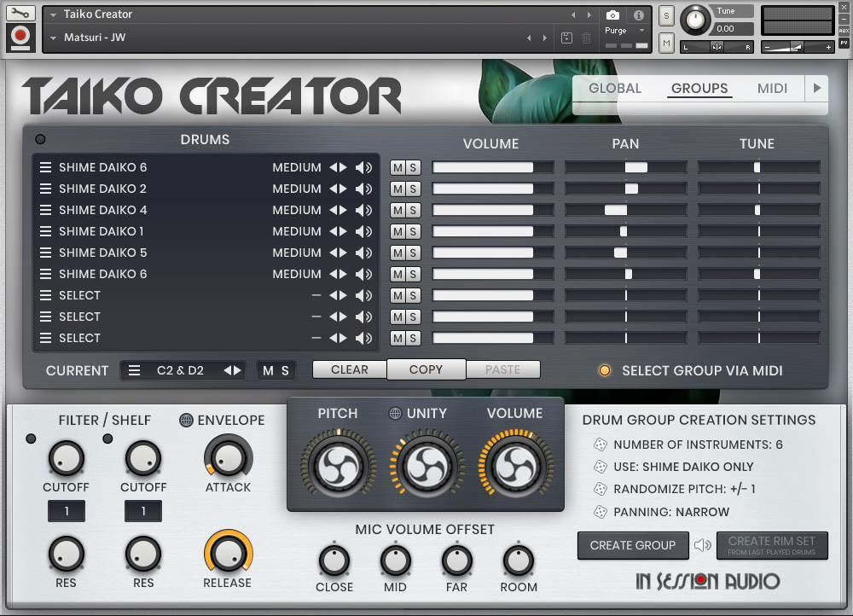The image size is (853, 616).
Task: Adjust Shime Daiko 1 tune slider
Action: pos(759,231)
